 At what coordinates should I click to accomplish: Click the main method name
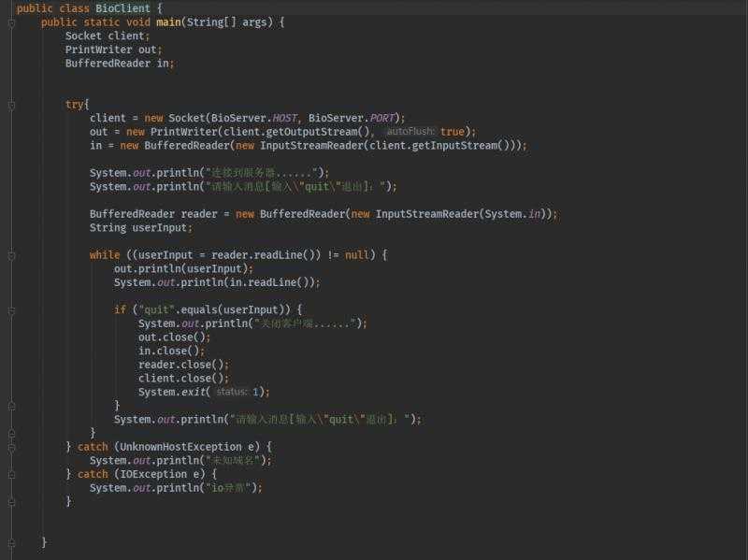tap(168, 22)
